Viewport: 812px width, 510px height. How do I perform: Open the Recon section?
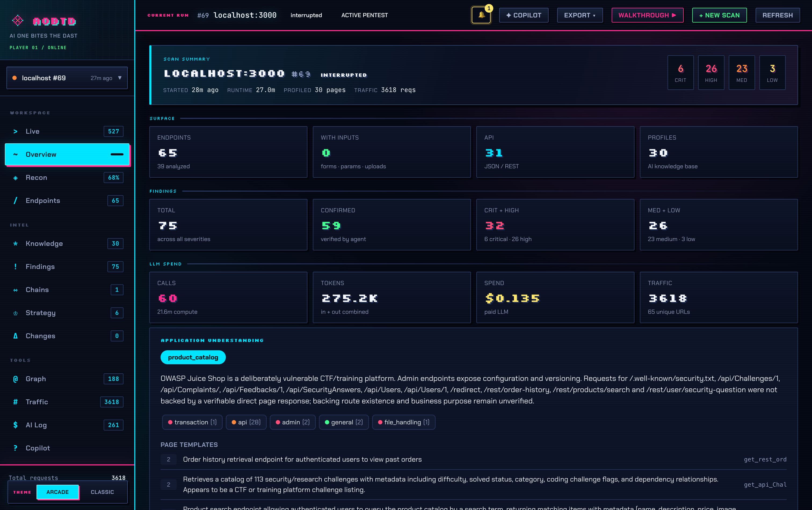tap(67, 178)
